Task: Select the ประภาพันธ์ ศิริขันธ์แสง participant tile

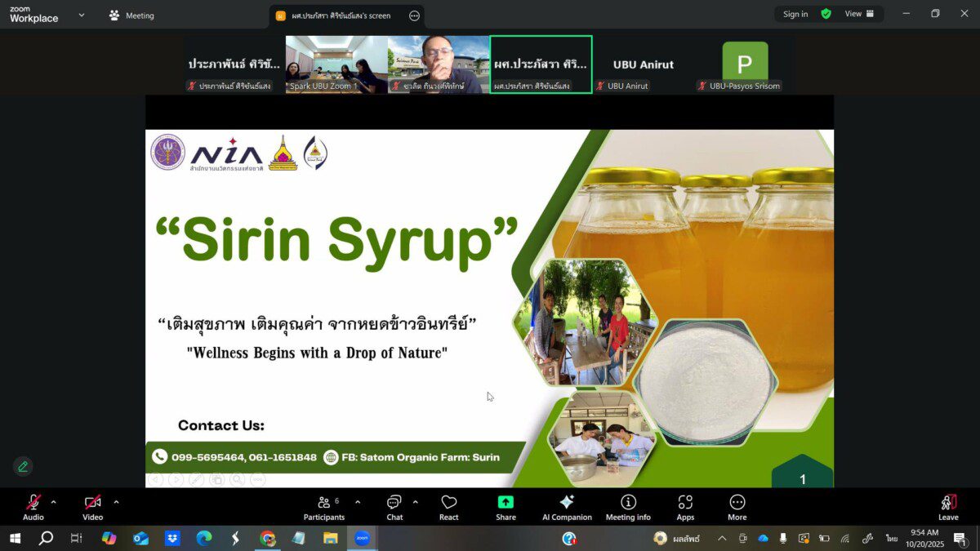Action: tap(234, 64)
